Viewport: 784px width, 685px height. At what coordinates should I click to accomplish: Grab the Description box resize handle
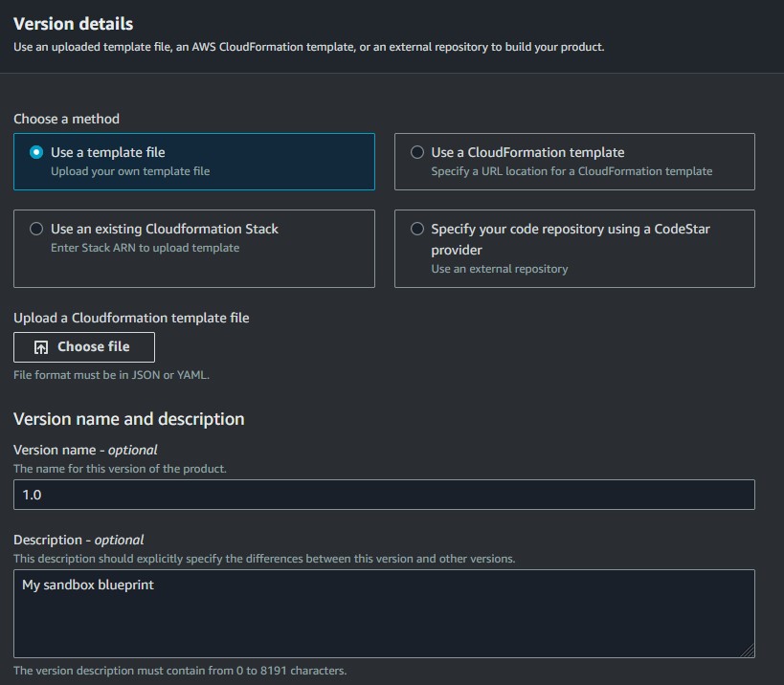click(748, 651)
